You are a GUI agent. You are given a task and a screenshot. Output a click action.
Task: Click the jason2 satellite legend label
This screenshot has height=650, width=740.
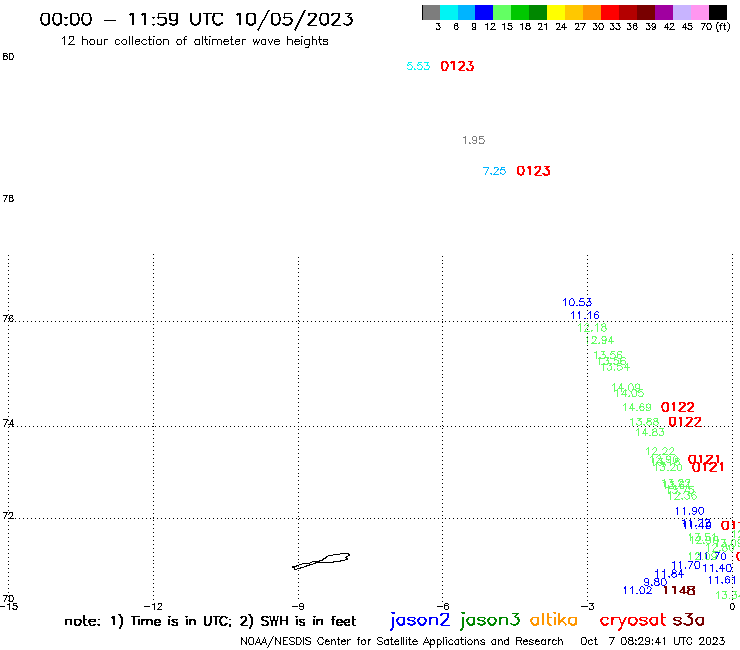coord(420,620)
